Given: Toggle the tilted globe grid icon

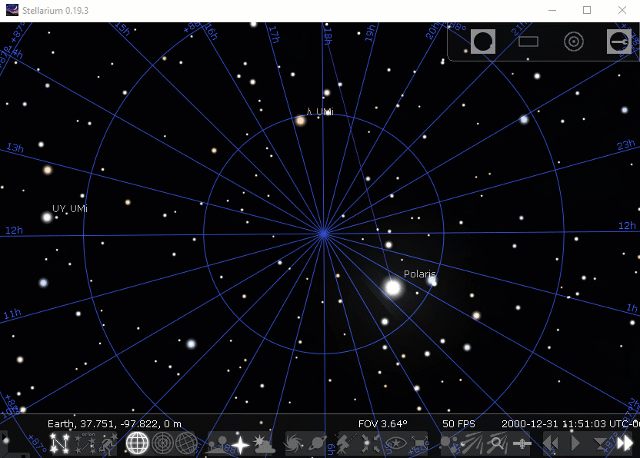Looking at the screenshot, I should (187, 443).
